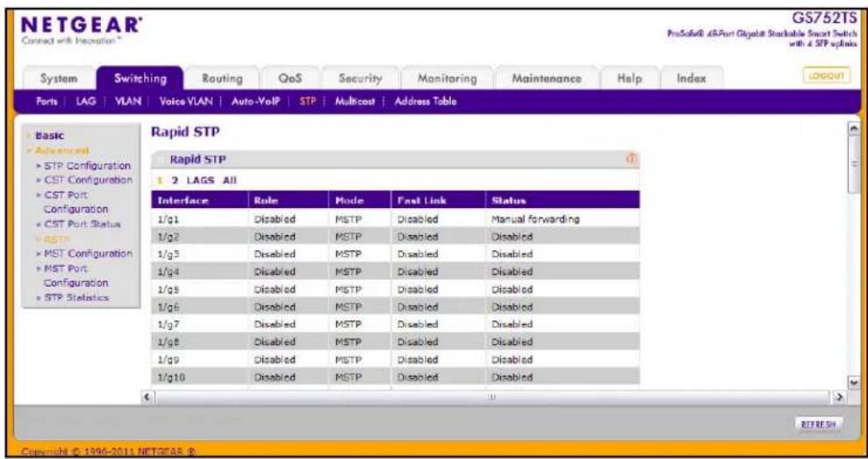The width and height of the screenshot is (868, 459).
Task: Select the 1/g1 interface row
Action: point(395,219)
